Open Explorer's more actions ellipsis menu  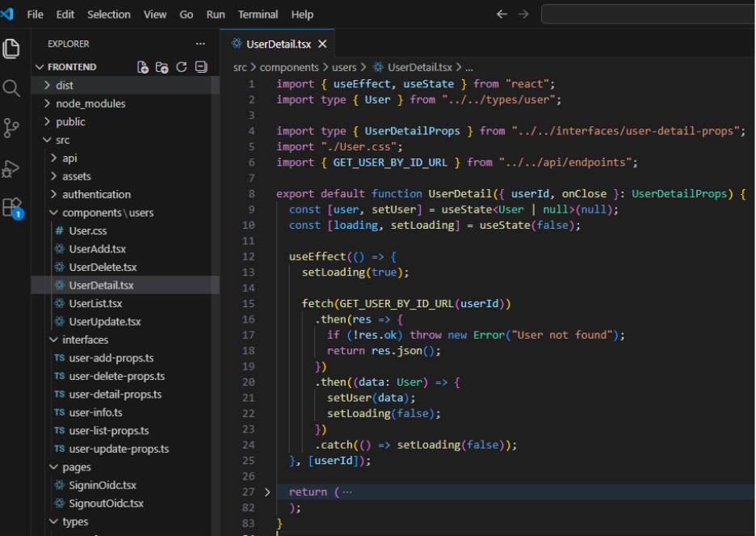click(200, 44)
